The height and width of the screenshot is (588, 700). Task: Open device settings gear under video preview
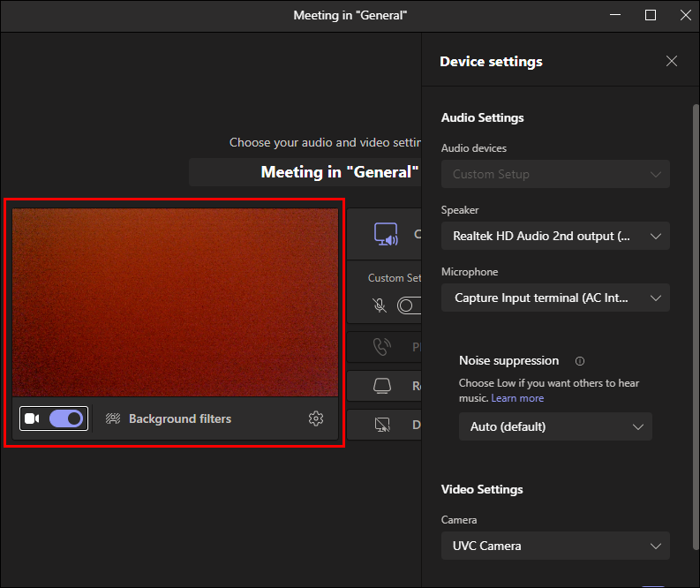coord(316,418)
